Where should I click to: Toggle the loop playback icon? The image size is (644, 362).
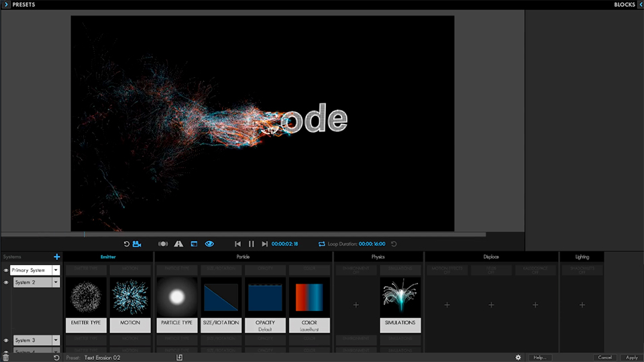pos(321,244)
